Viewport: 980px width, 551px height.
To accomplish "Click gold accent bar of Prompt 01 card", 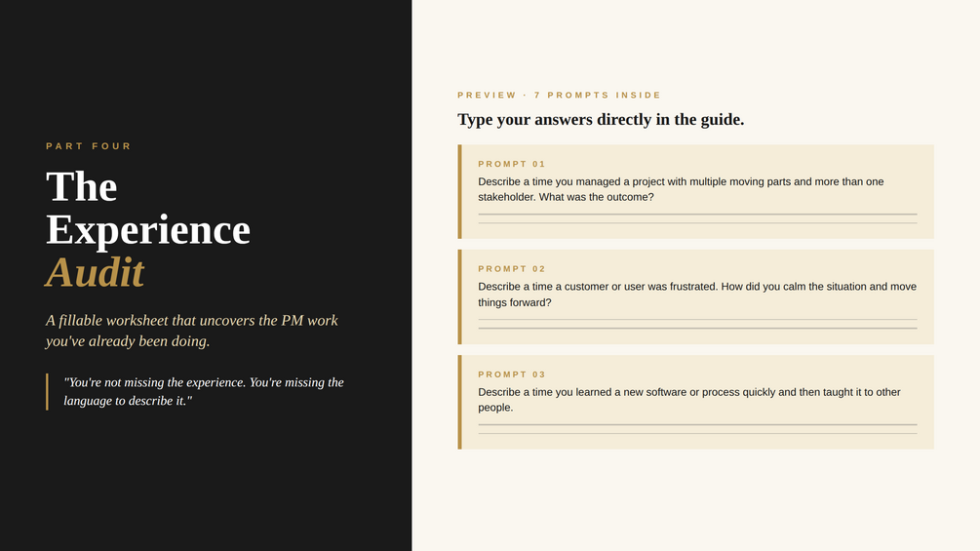I will pyautogui.click(x=460, y=192).
